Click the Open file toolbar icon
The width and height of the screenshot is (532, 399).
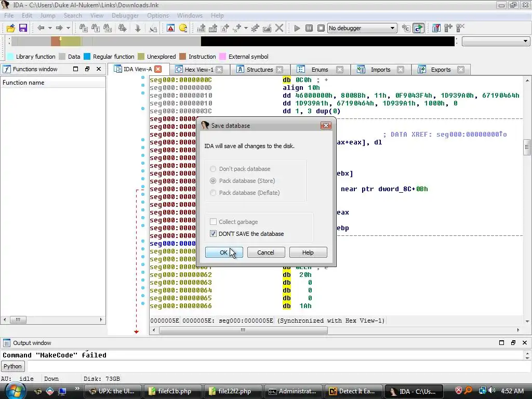(x=10, y=28)
